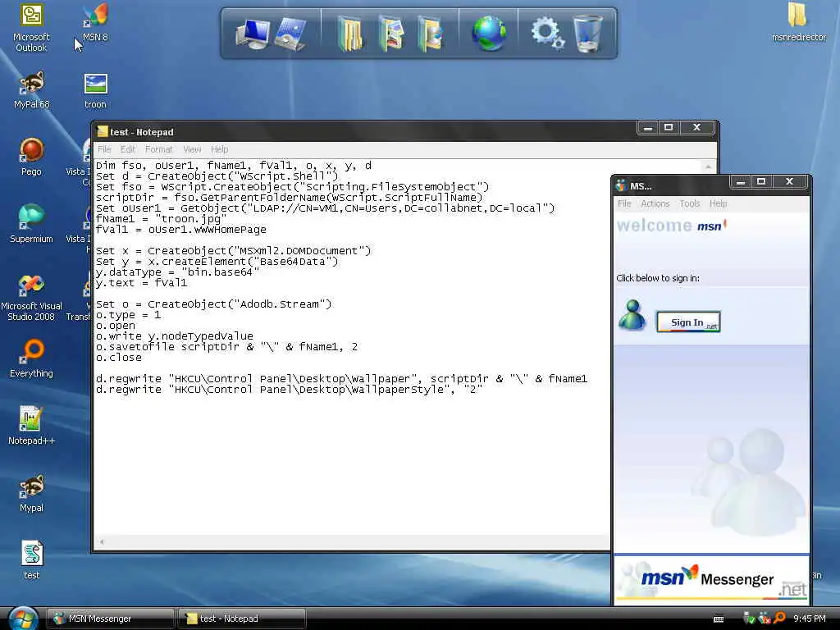
Task: Launch the globe internet icon in the dock
Action: click(x=489, y=33)
